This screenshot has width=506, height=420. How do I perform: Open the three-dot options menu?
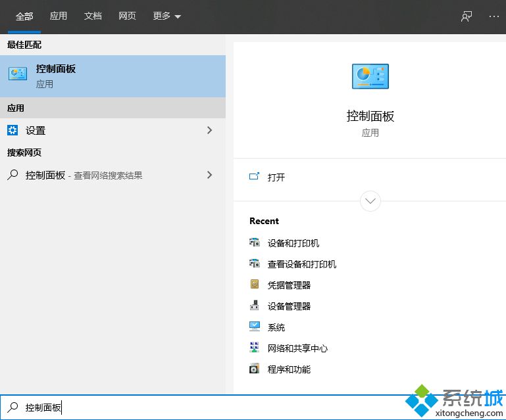pyautogui.click(x=494, y=16)
